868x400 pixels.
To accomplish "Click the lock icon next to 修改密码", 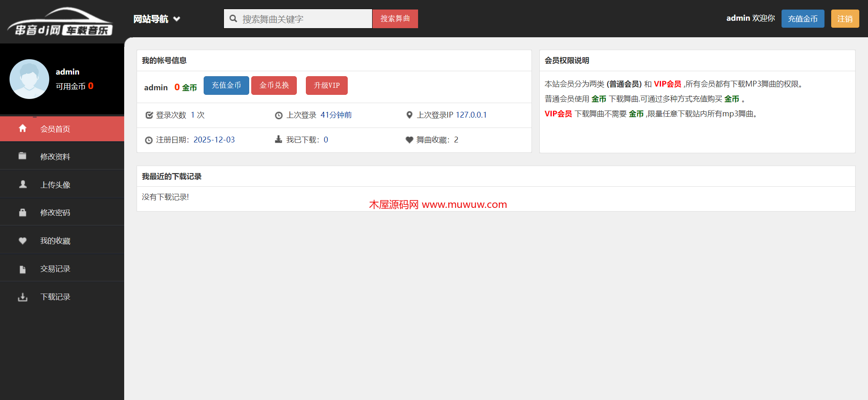I will 23,212.
